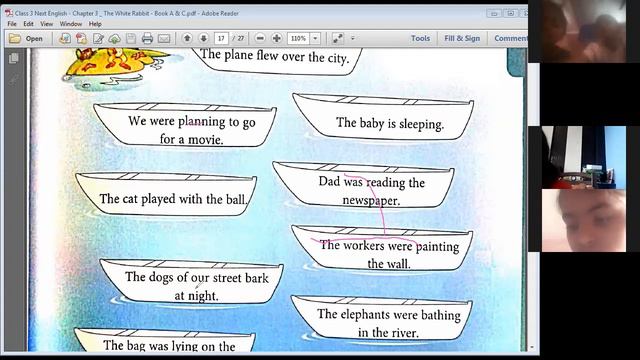Click 'The bag was lying on the' text
The image size is (640, 360).
tap(169, 346)
